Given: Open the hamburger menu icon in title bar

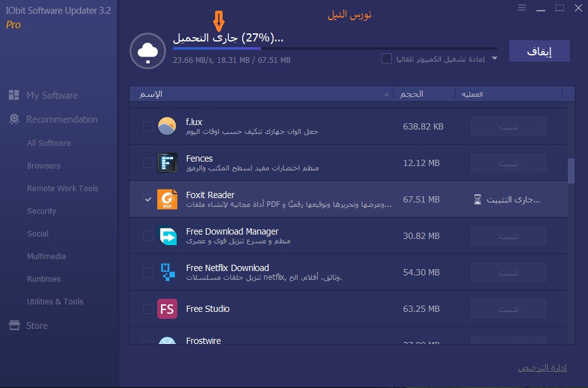Looking at the screenshot, I should pos(521,8).
